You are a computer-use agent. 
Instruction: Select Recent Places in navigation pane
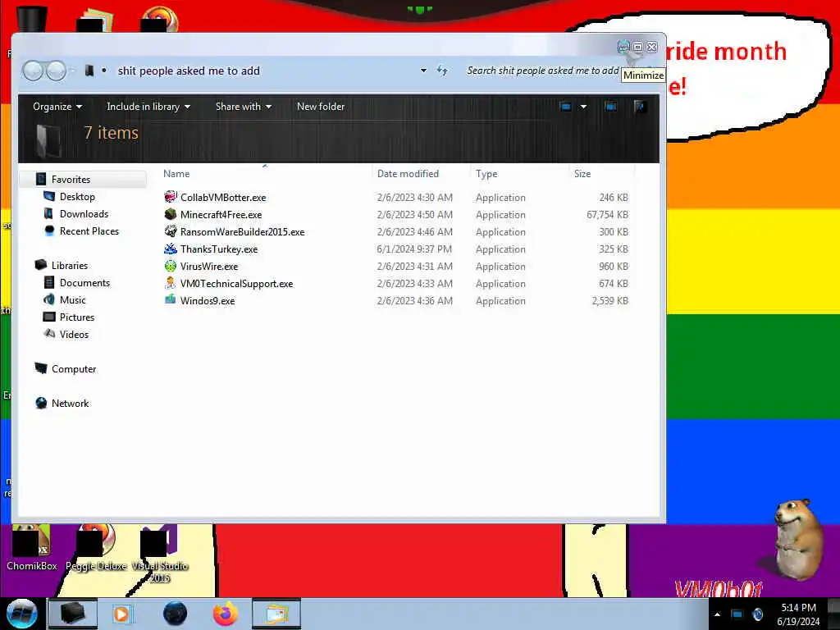(x=89, y=231)
